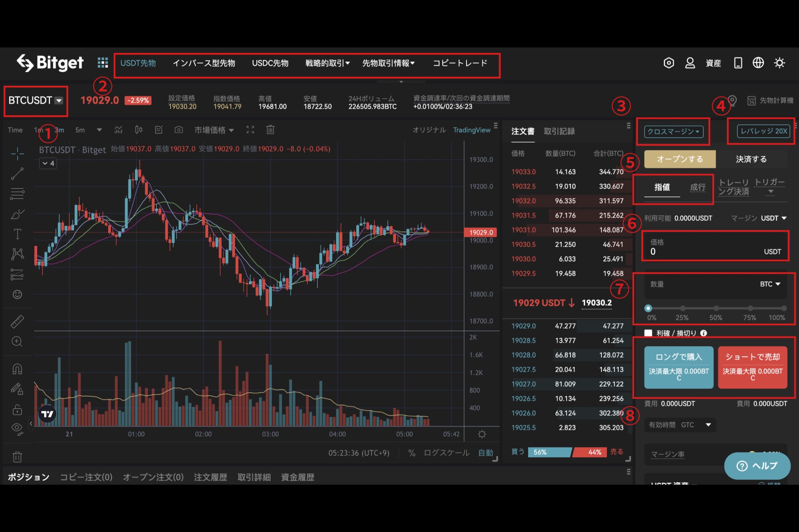The image size is (799, 532).
Task: Click the toolbar trash can icon
Action: [270, 130]
